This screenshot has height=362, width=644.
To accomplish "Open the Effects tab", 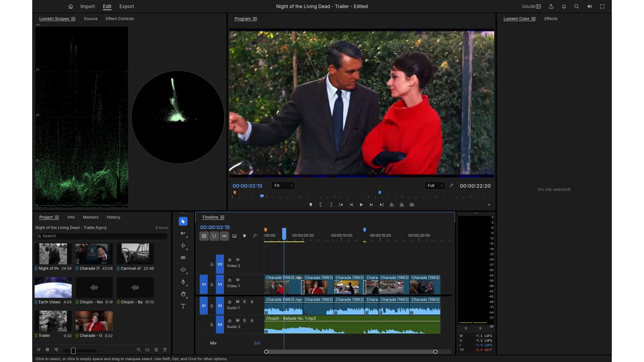I will pyautogui.click(x=551, y=19).
